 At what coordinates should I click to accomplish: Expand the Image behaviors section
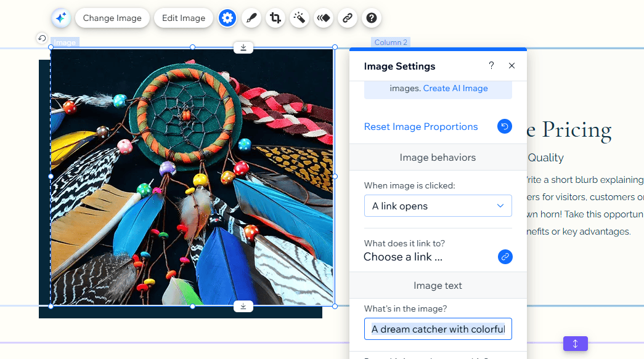point(438,157)
